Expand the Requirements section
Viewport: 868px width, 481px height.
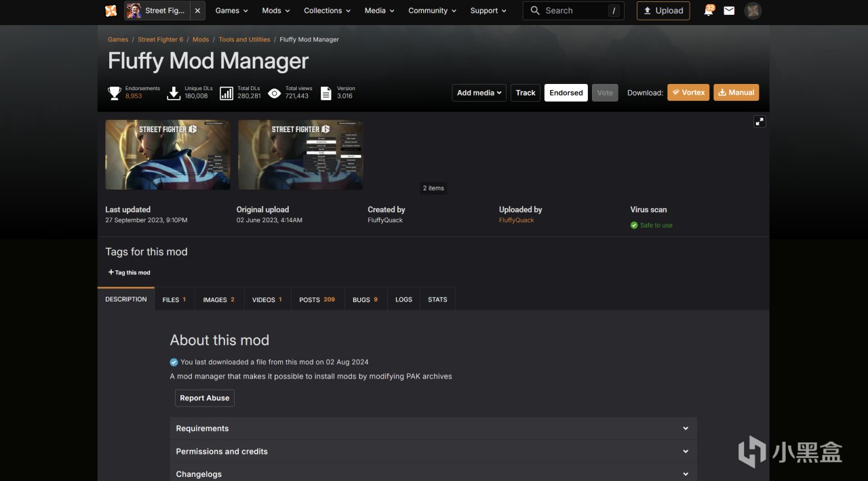pos(433,428)
